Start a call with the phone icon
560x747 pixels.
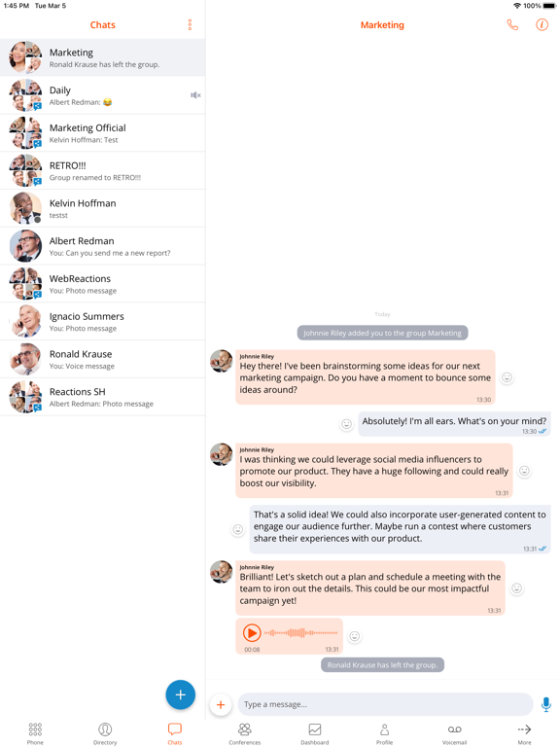[x=512, y=24]
